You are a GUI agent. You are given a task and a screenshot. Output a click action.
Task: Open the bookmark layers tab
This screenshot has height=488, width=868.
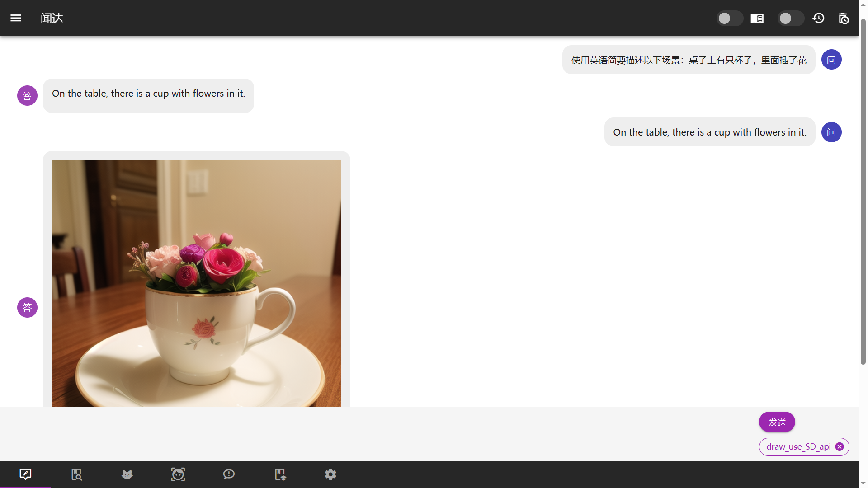(280, 474)
